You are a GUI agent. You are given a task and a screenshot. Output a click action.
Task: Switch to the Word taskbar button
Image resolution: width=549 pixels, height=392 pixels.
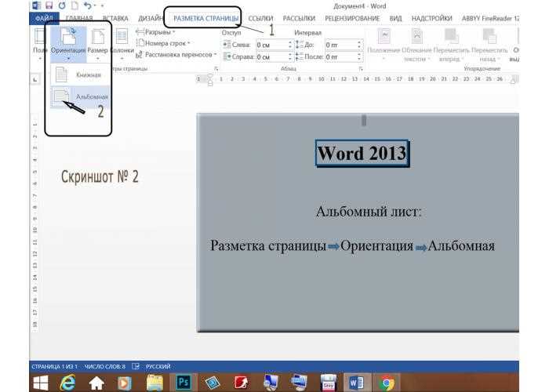coord(356,383)
